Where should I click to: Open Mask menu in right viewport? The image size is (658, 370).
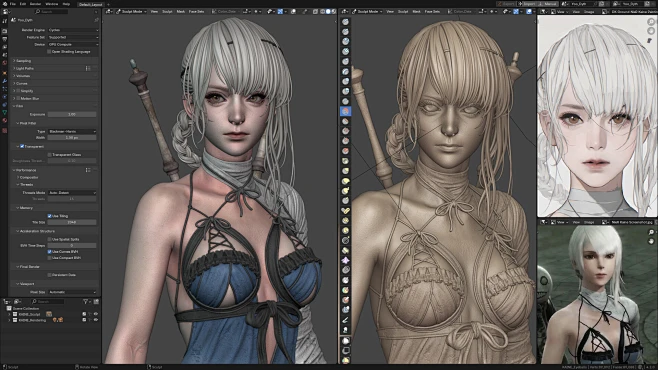[416, 11]
